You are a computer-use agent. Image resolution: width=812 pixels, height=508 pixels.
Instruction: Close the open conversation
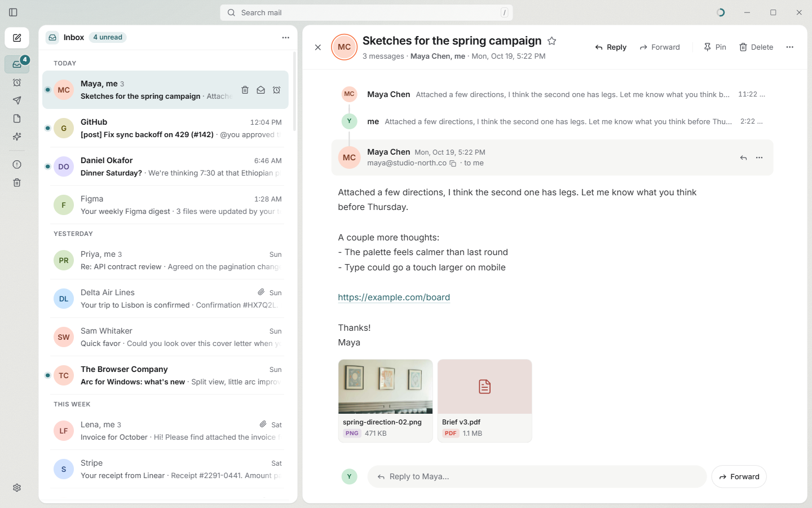(318, 47)
